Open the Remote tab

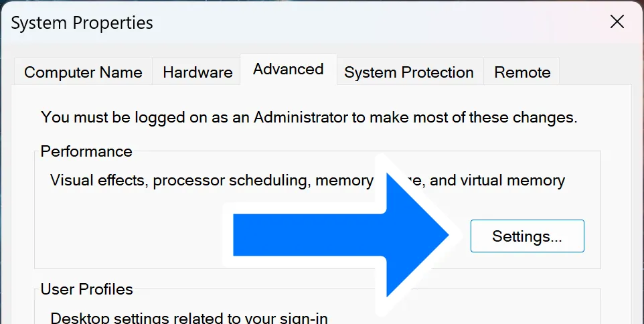click(x=522, y=72)
